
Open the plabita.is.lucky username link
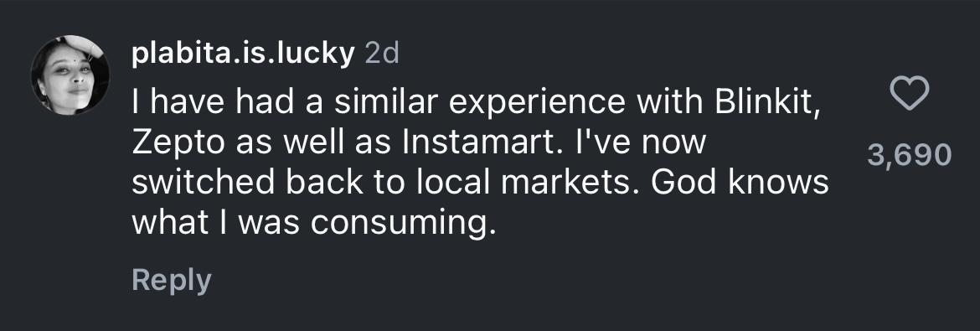243,55
